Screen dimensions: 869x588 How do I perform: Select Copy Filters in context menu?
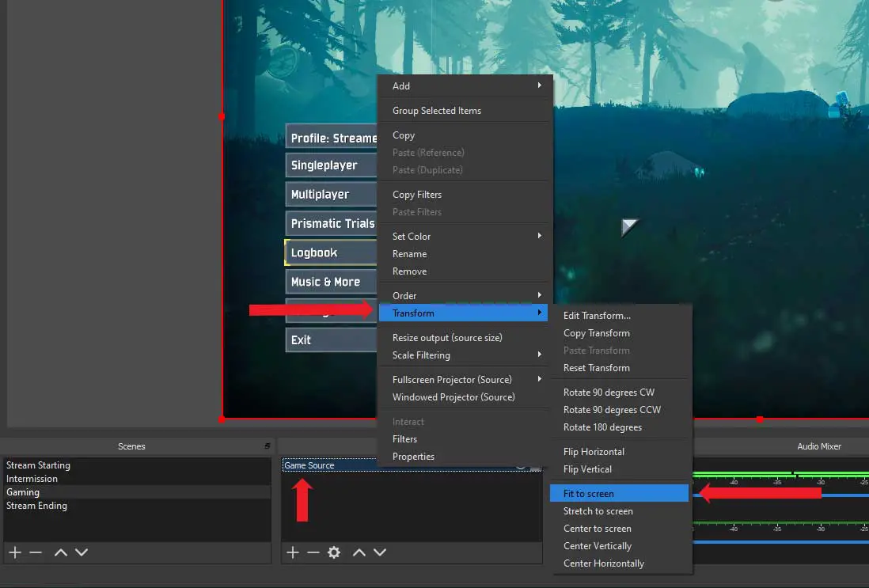465,195
